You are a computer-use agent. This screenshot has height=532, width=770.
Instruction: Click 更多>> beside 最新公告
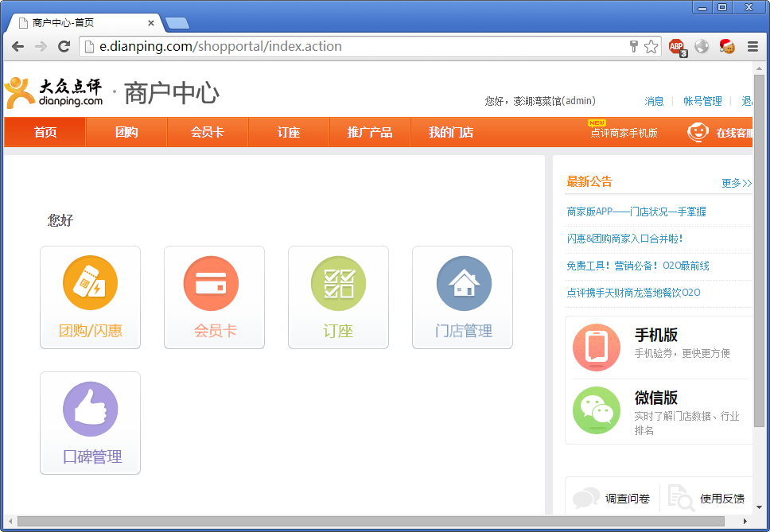(x=736, y=183)
